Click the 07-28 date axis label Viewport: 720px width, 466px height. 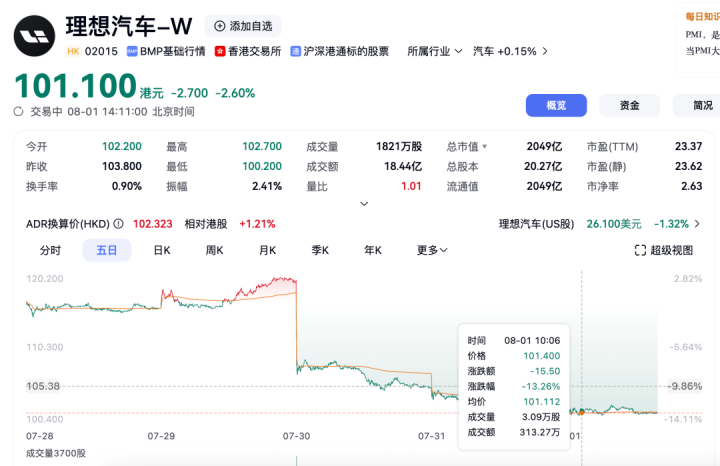coord(39,436)
